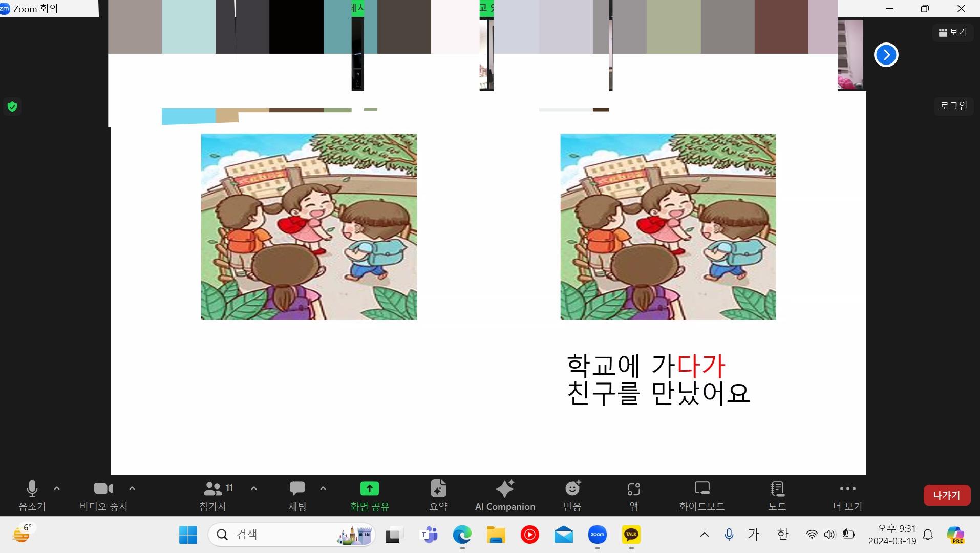Mute the microphone with 음소거 button
The height and width of the screenshot is (553, 980).
point(32,496)
